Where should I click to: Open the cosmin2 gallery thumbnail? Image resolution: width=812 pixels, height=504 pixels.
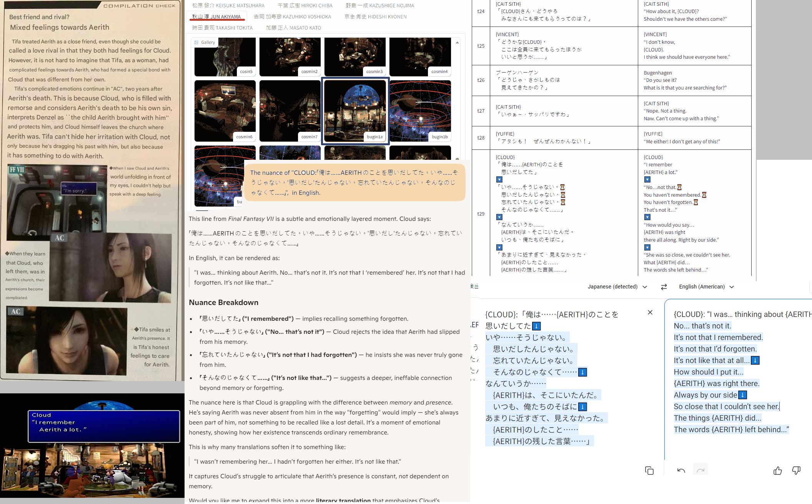290,57
